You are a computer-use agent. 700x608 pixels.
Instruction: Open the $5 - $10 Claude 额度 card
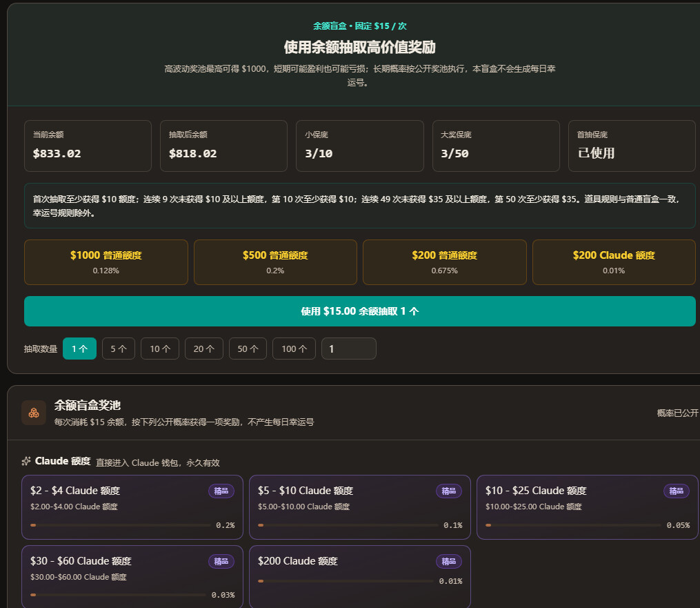point(360,507)
